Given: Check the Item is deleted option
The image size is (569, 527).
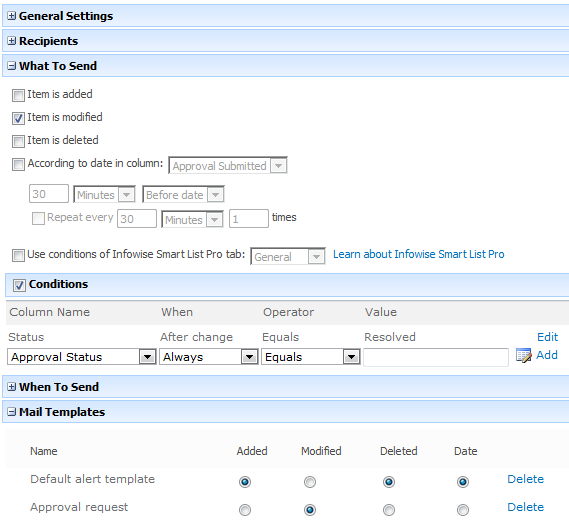Looking at the screenshot, I should click(x=18, y=141).
